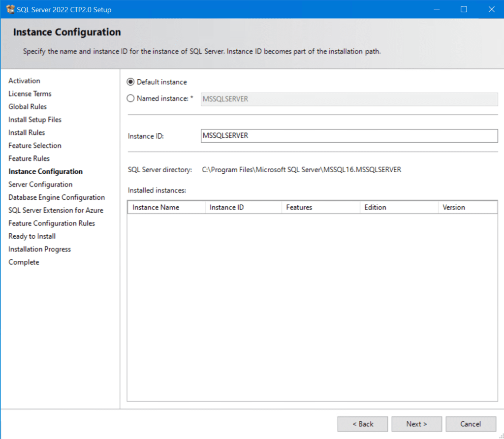Screen dimensions: 504x439
Task: Select the Feature Rules step
Action: [x=29, y=158]
